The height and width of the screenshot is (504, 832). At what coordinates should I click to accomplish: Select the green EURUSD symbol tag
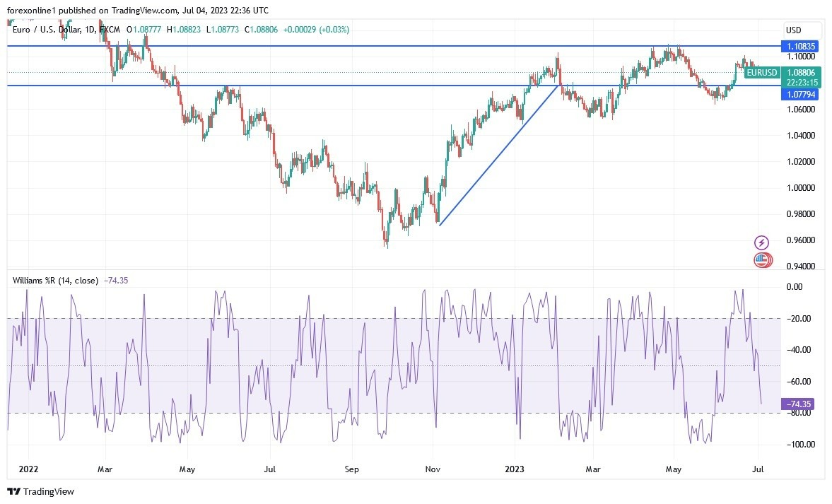(762, 72)
